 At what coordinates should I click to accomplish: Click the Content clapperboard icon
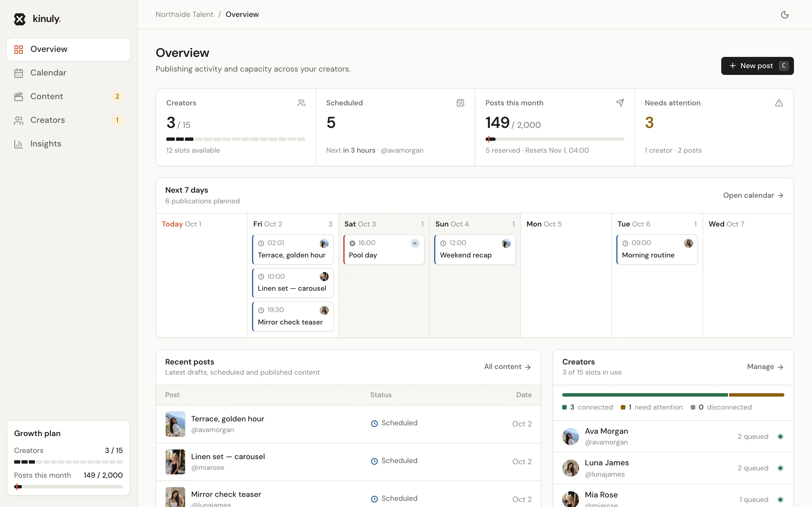point(18,97)
